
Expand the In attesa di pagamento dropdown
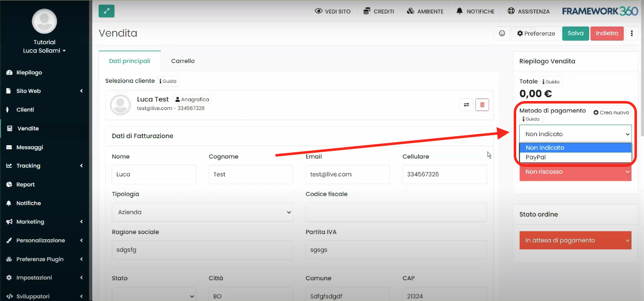(575, 240)
